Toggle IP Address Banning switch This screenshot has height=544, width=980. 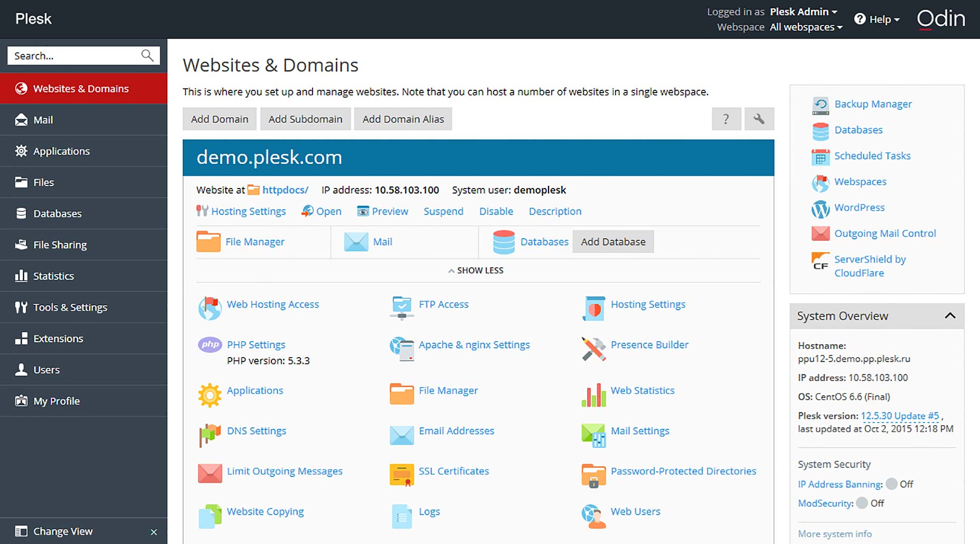tap(891, 484)
